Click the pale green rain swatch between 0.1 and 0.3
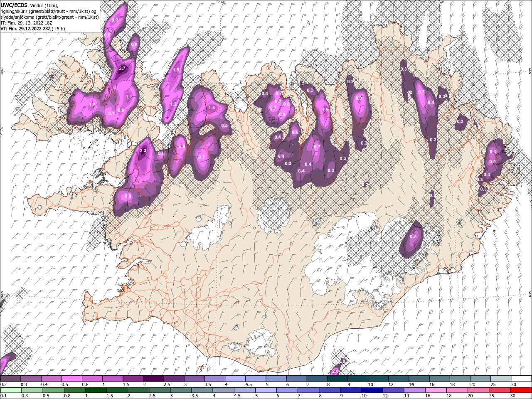The image size is (532, 399). (x=11, y=390)
